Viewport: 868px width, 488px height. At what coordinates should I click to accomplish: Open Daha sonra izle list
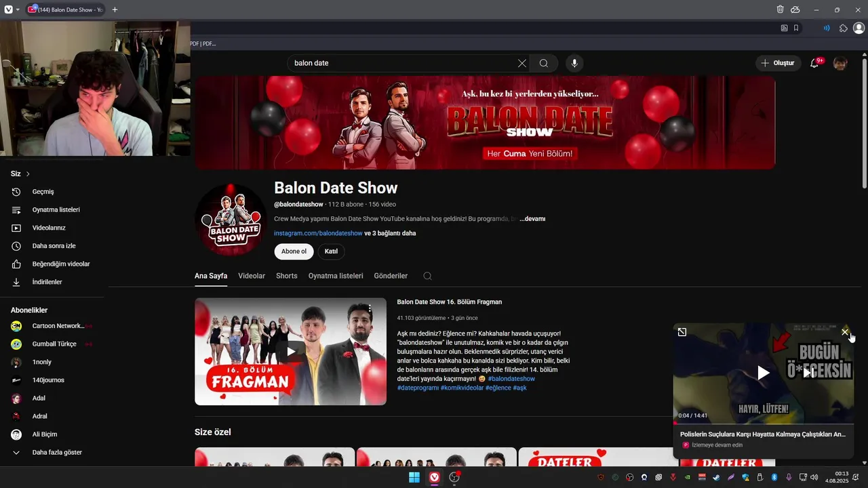pyautogui.click(x=53, y=246)
